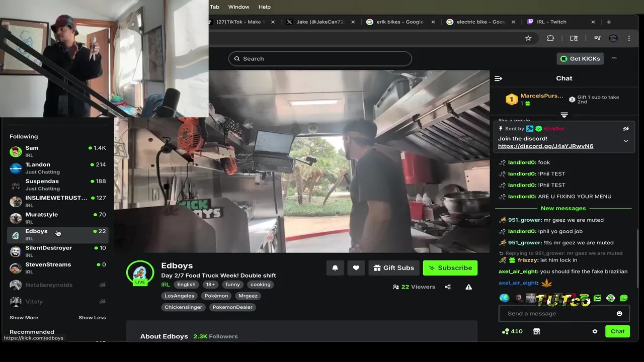
Task: Click frizzy username in chat
Action: (x=528, y=260)
